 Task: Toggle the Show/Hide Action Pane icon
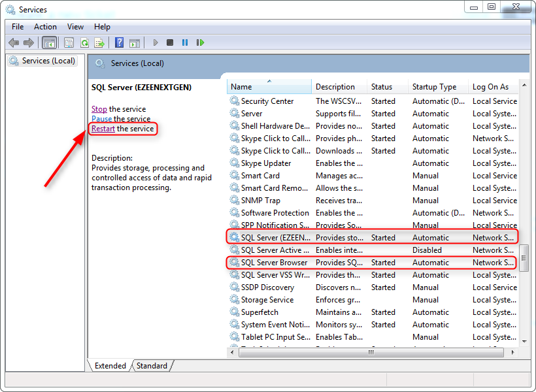coord(135,42)
